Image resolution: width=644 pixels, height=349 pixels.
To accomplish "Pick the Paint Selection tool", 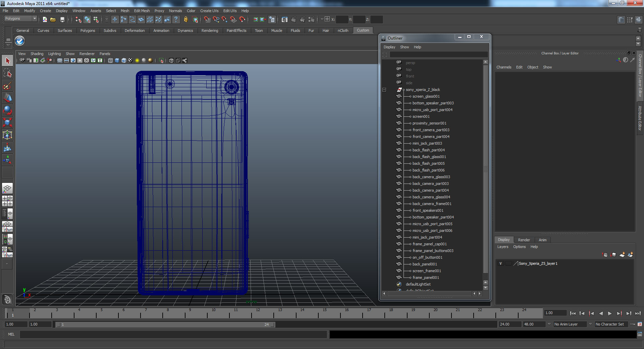I will (x=7, y=86).
